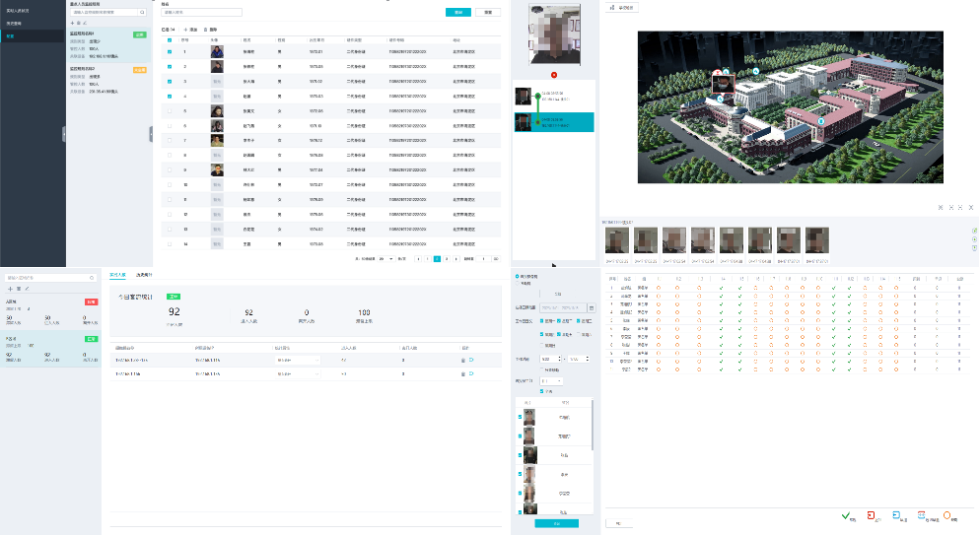980x536 pixels.
Task: Delete the first device row via trash icon
Action: (462, 361)
